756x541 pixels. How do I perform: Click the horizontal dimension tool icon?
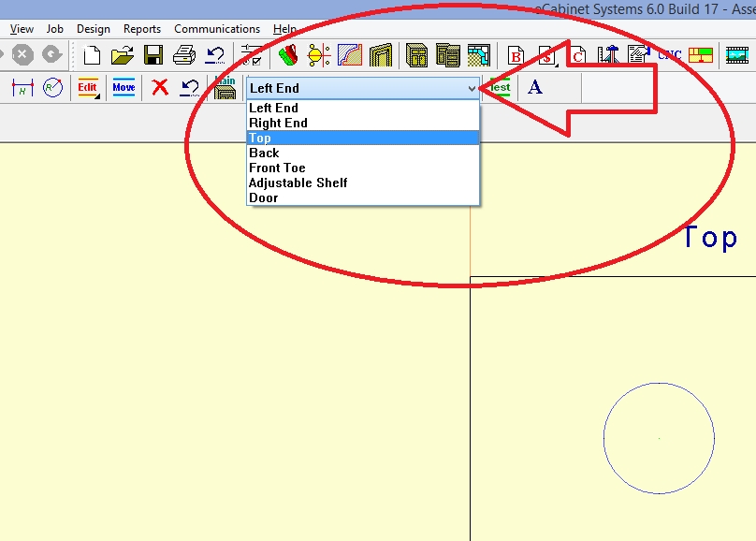coord(22,88)
